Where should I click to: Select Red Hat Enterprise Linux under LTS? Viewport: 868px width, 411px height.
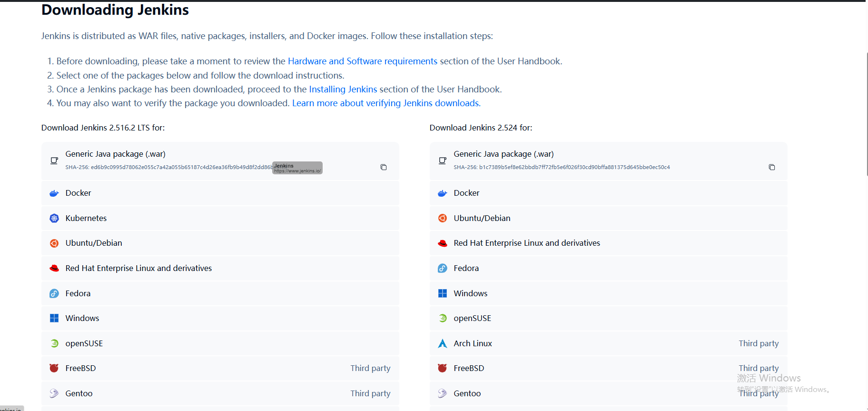220,268
